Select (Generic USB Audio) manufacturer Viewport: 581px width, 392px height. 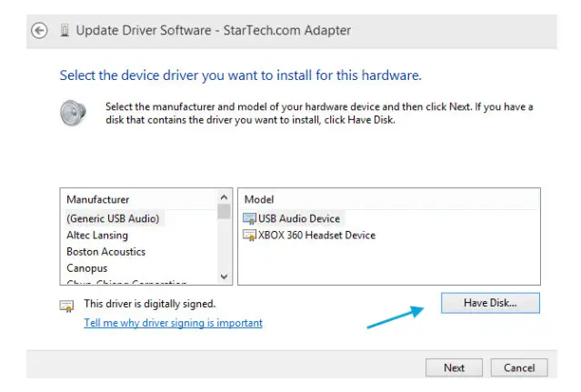tap(113, 218)
